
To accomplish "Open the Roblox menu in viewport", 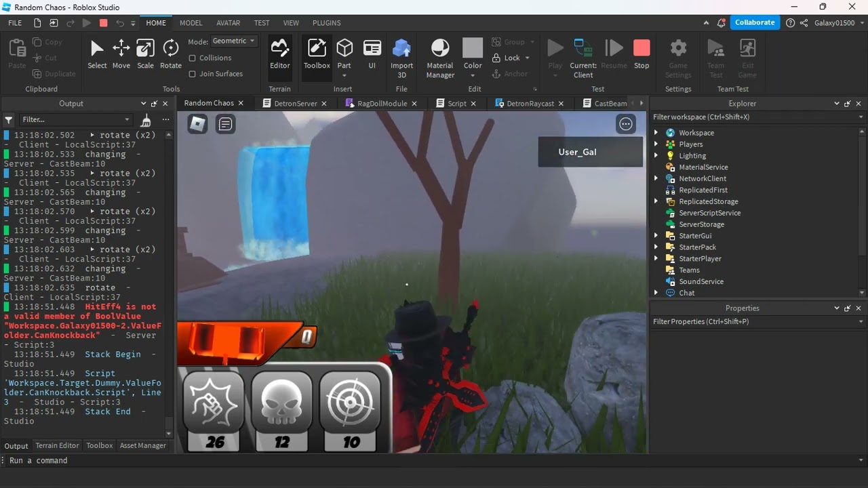I will click(197, 124).
